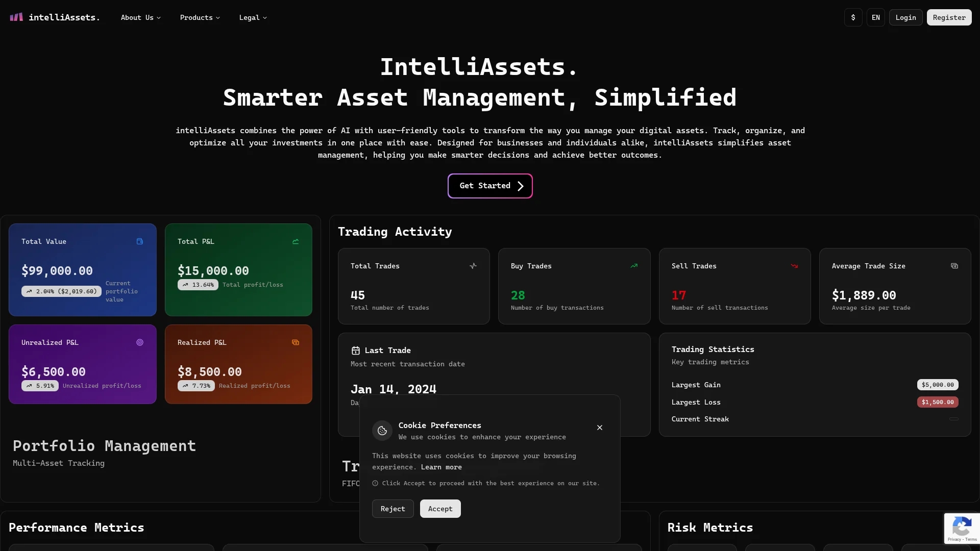
Task: Click the wallet icon on Total Value card
Action: 140,241
